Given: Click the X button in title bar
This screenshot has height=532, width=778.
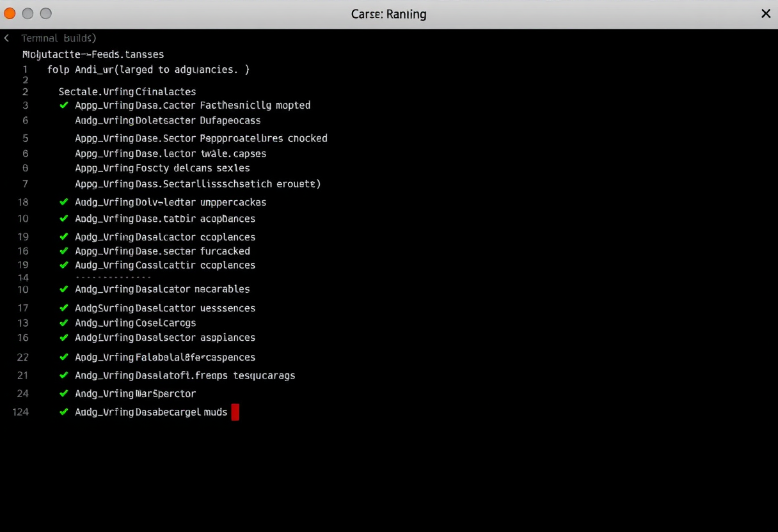Looking at the screenshot, I should click(765, 13).
